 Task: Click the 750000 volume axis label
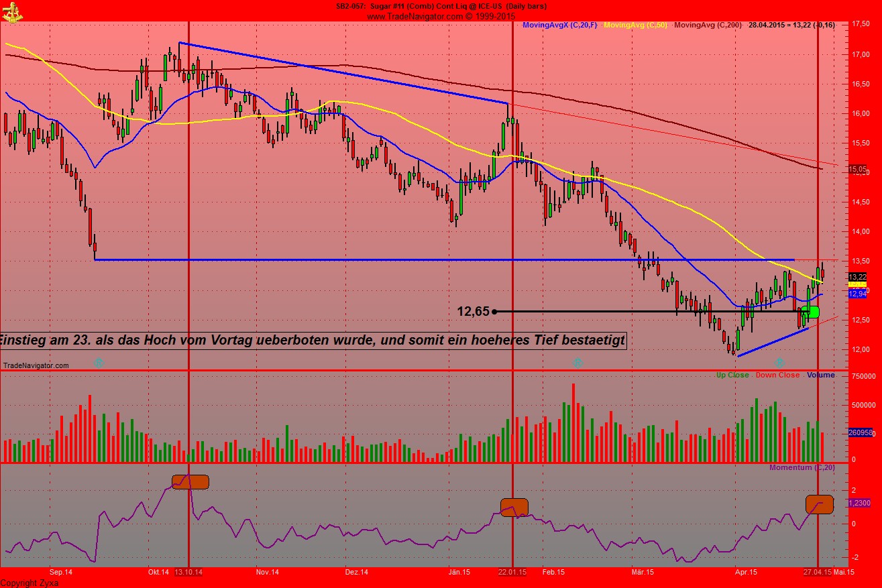point(863,377)
